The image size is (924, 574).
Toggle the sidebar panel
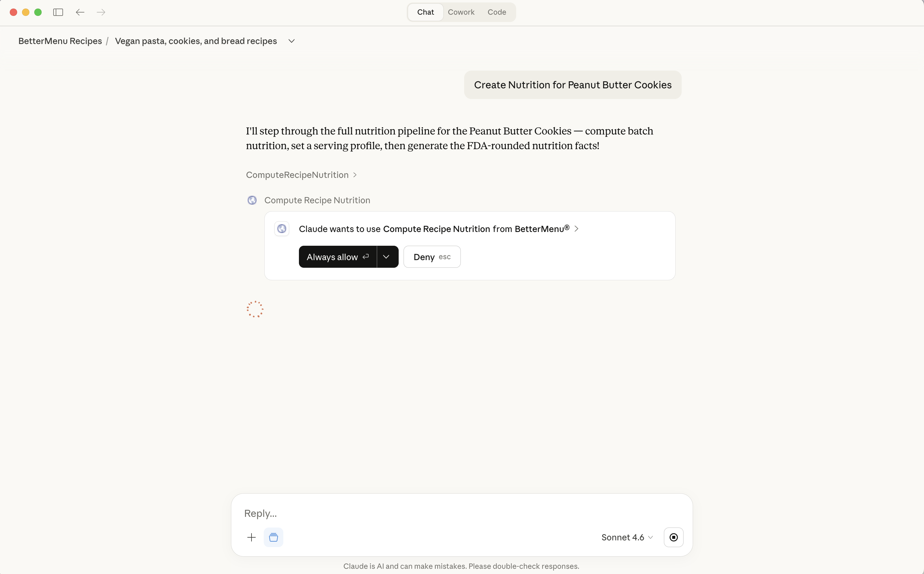coord(58,12)
